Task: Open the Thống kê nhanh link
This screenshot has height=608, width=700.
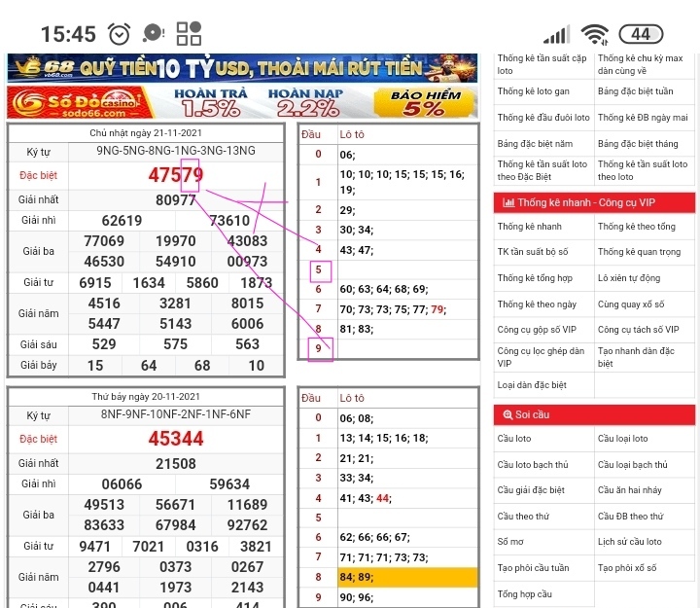Action: (x=530, y=227)
